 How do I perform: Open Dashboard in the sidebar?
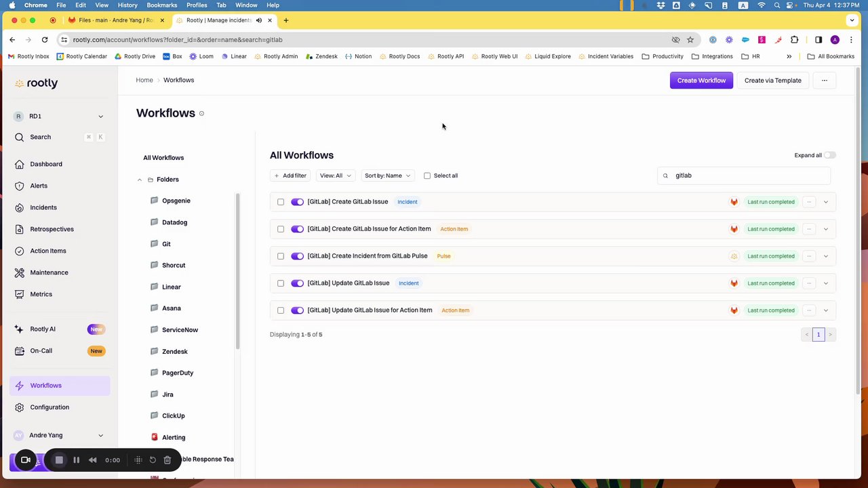pos(46,164)
